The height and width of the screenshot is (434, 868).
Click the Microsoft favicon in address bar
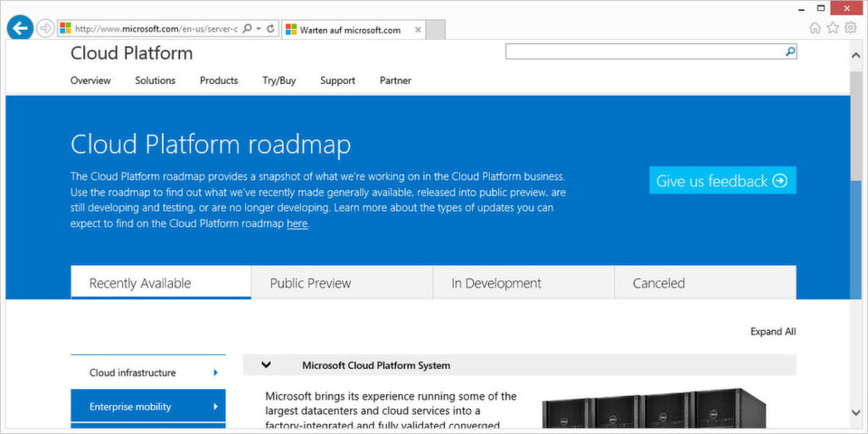65,28
